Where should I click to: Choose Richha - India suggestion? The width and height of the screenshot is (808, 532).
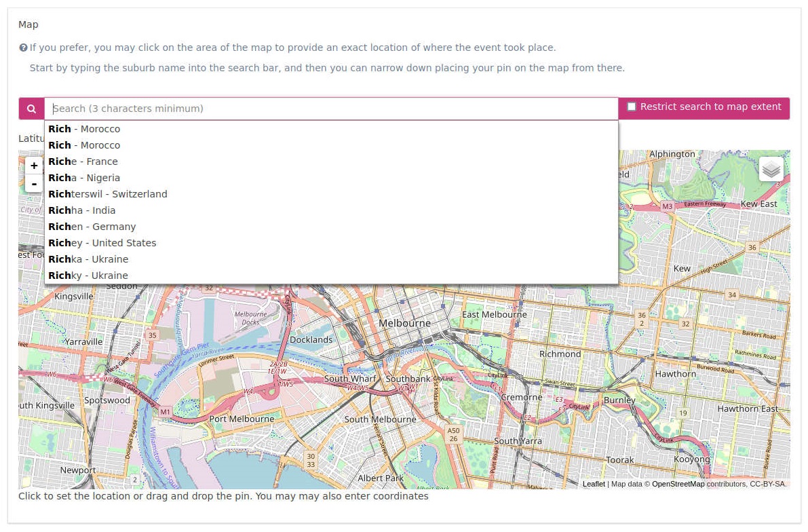click(x=81, y=210)
